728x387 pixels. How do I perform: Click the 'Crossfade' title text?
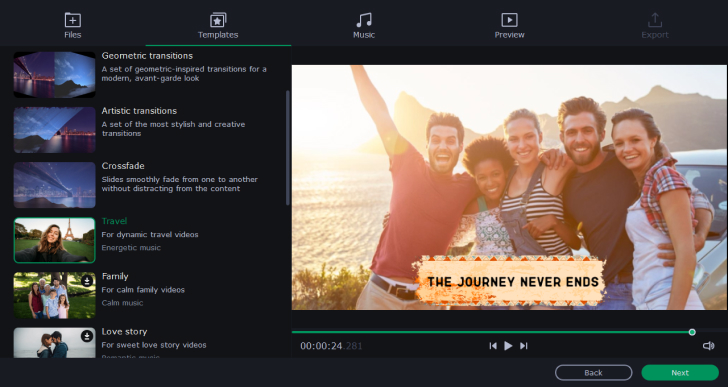coord(123,166)
